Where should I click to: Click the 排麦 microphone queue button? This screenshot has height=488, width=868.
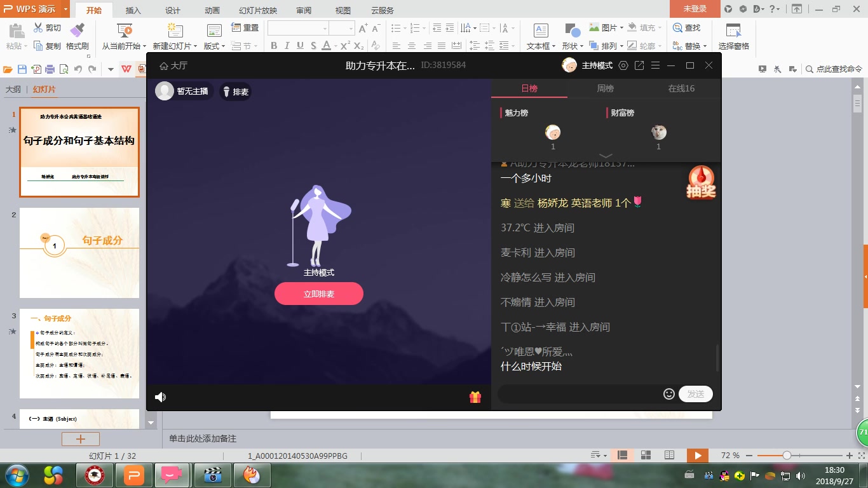tap(235, 92)
